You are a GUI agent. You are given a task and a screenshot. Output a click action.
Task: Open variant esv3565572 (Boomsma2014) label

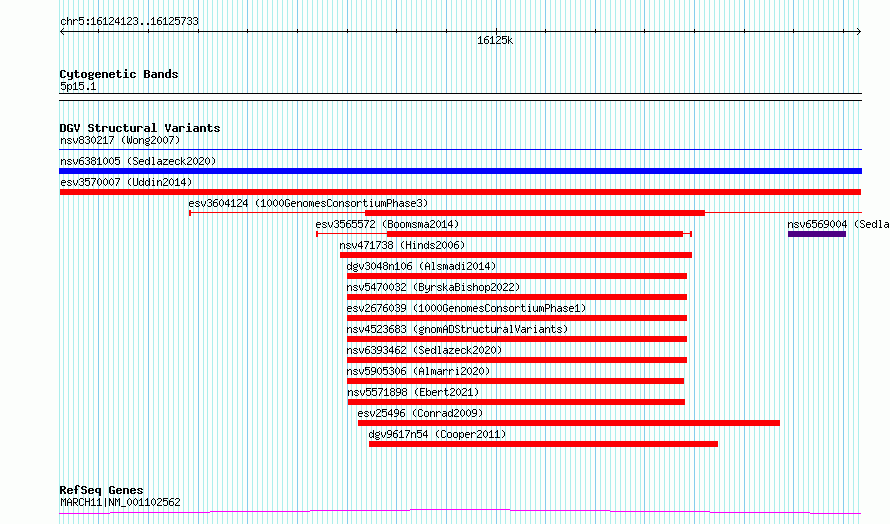pos(387,224)
